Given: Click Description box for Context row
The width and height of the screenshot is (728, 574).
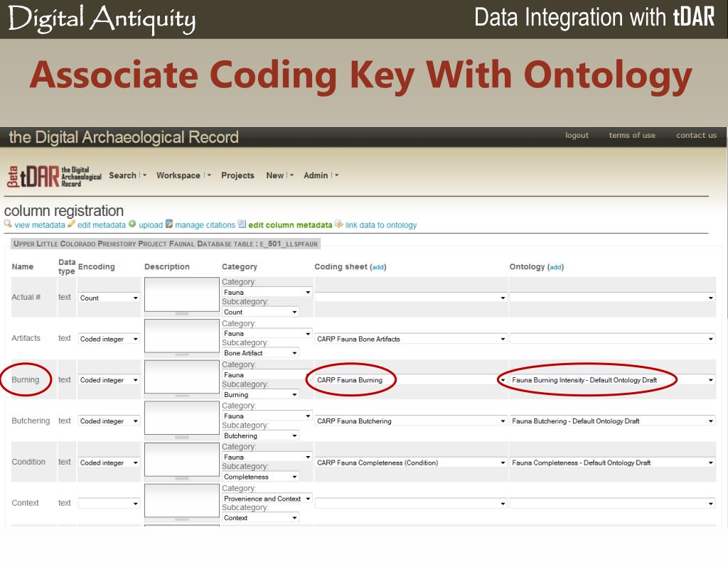Looking at the screenshot, I should (182, 501).
